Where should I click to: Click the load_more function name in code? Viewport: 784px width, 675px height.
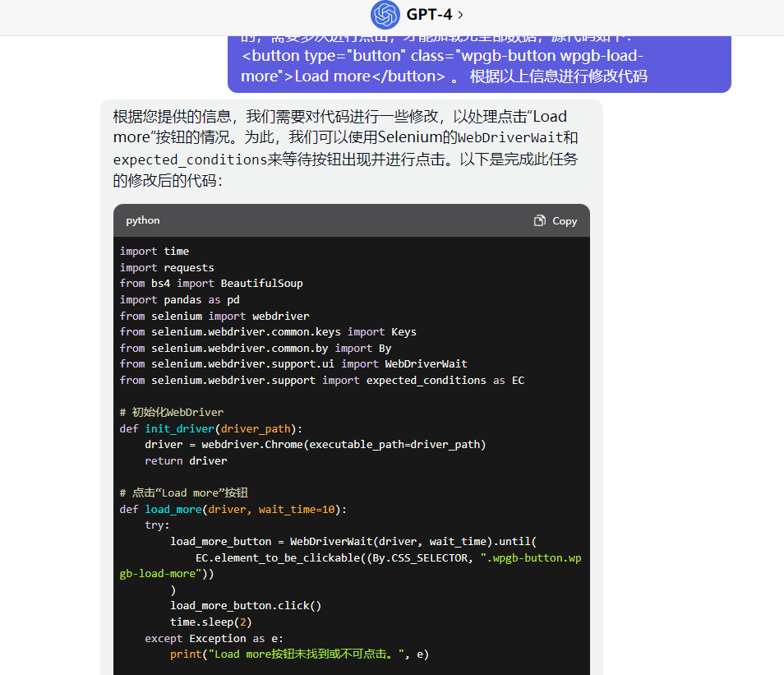[173, 509]
